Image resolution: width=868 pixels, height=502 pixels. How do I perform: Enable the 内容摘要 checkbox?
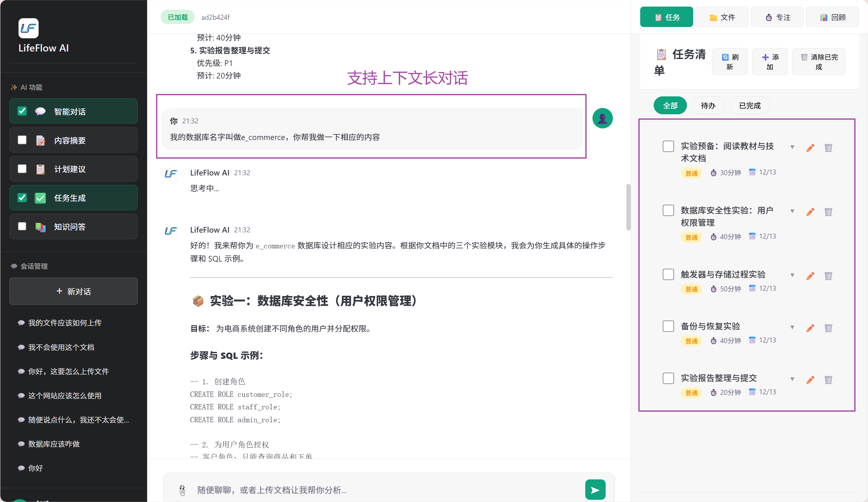22,140
